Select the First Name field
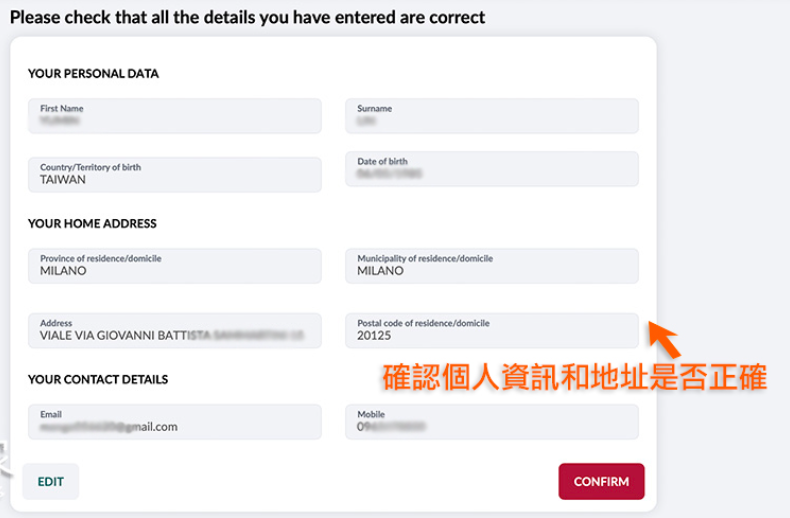The image size is (790, 518). coord(175,115)
